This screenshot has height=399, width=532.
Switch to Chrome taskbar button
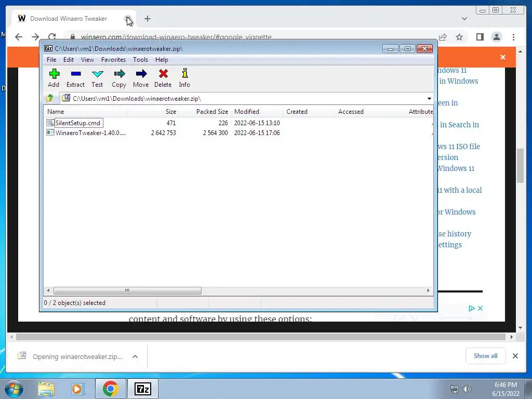coord(110,389)
